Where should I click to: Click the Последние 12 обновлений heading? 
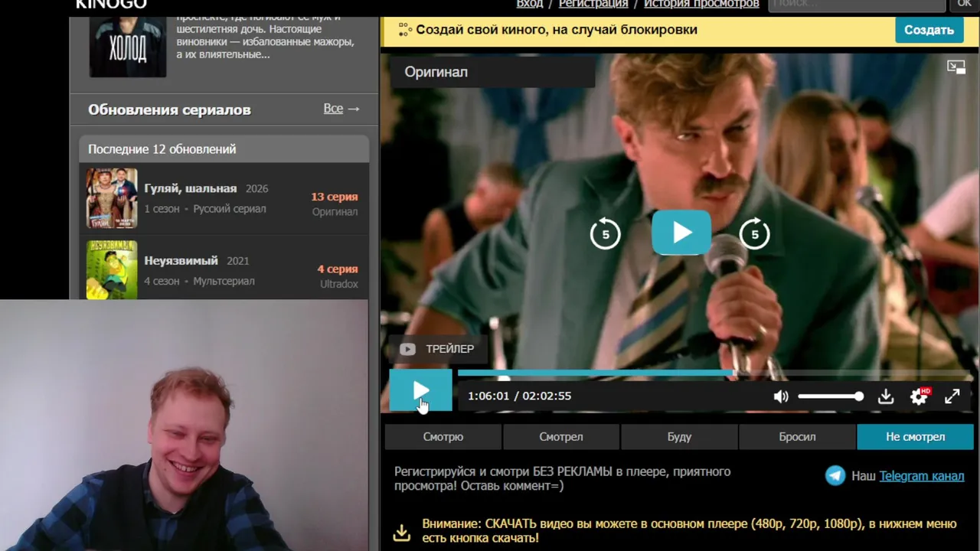point(162,149)
